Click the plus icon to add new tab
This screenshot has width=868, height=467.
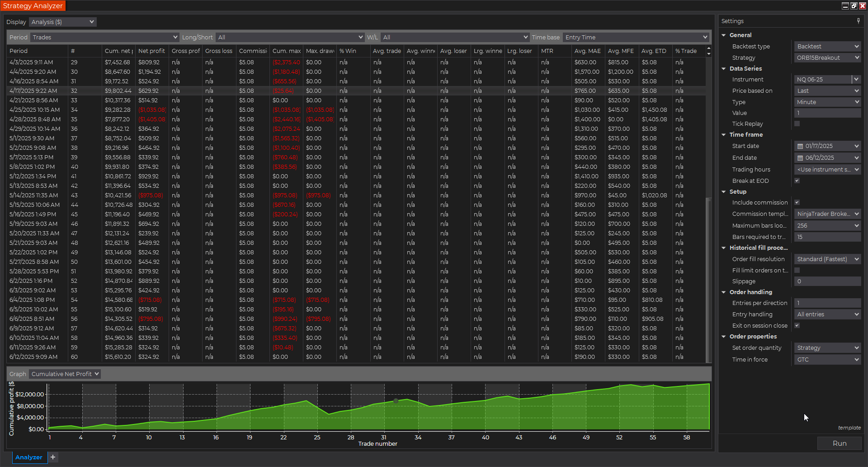[x=53, y=457]
